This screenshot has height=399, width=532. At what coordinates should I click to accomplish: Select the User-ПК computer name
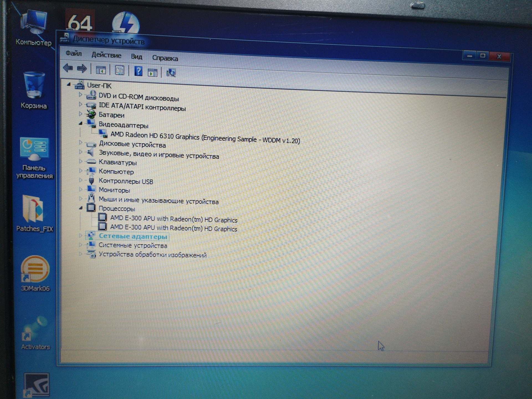(99, 86)
